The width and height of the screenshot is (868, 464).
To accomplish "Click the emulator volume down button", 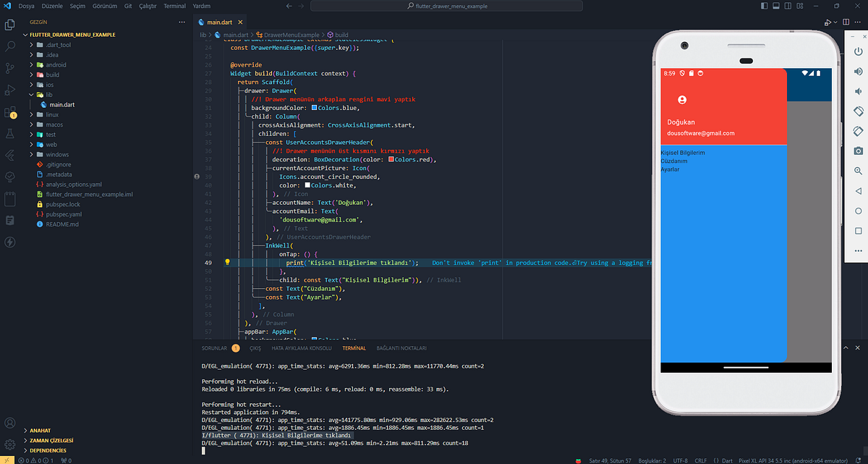I will pyautogui.click(x=859, y=92).
